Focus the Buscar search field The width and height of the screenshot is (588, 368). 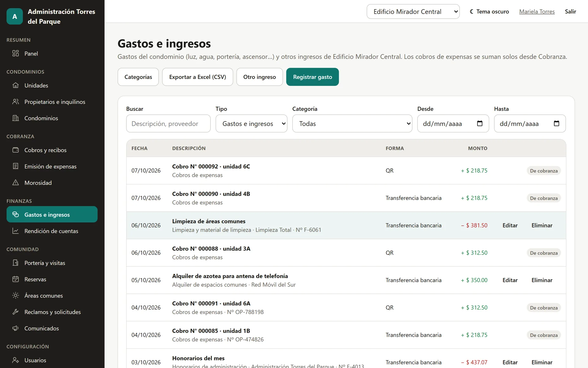168,124
